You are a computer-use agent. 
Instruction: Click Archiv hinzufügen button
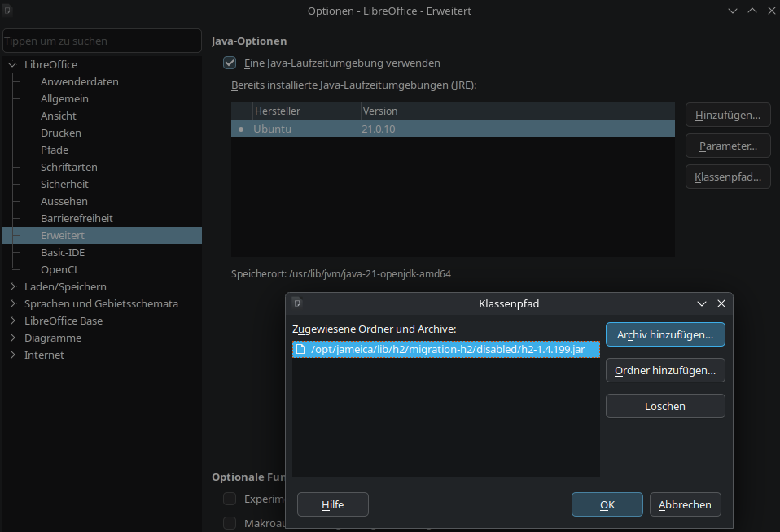point(665,334)
